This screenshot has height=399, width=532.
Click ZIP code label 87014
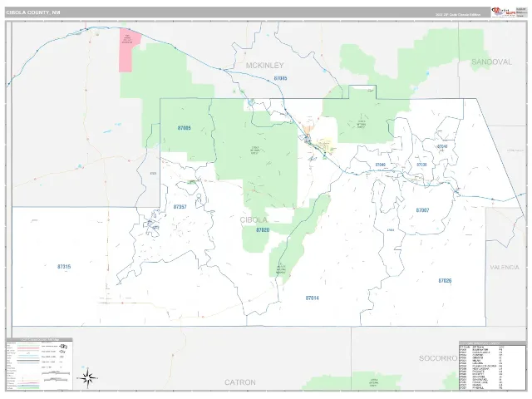click(313, 298)
